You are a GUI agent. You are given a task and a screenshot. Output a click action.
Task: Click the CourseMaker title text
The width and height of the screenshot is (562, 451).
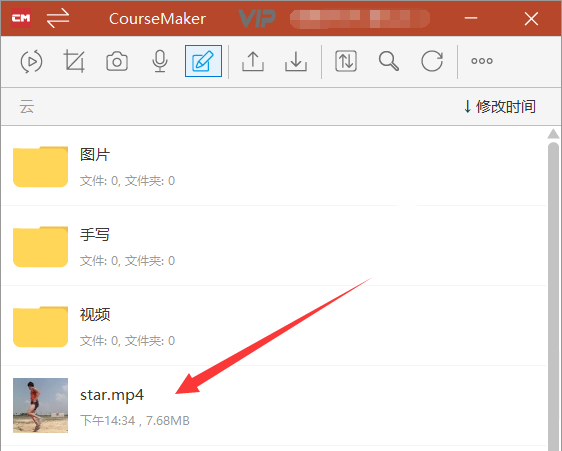[157, 19]
